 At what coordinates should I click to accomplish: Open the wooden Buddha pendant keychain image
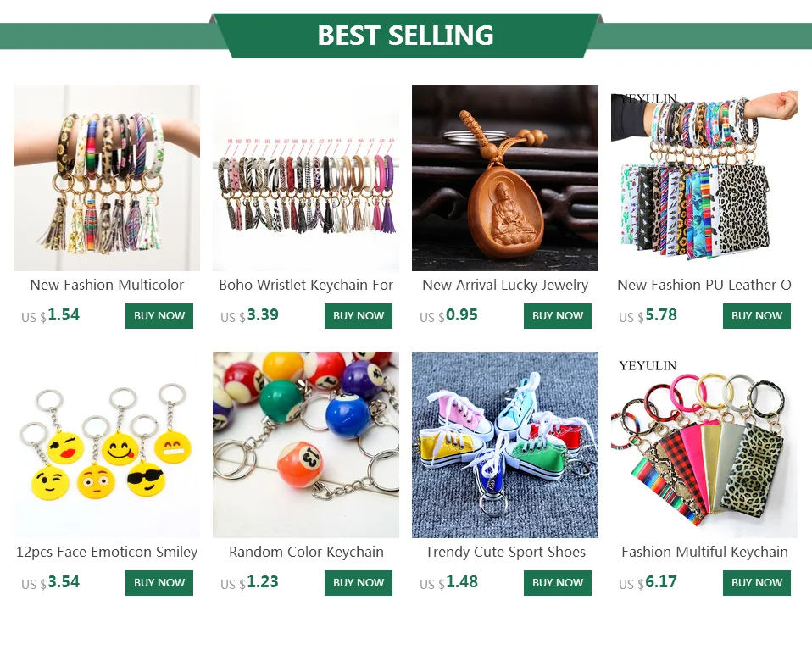click(x=505, y=178)
